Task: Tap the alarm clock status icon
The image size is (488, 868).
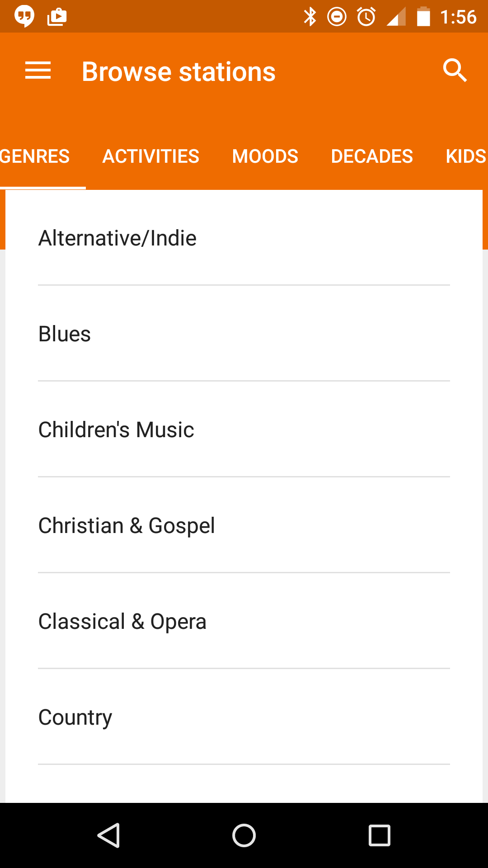Action: 366,17
